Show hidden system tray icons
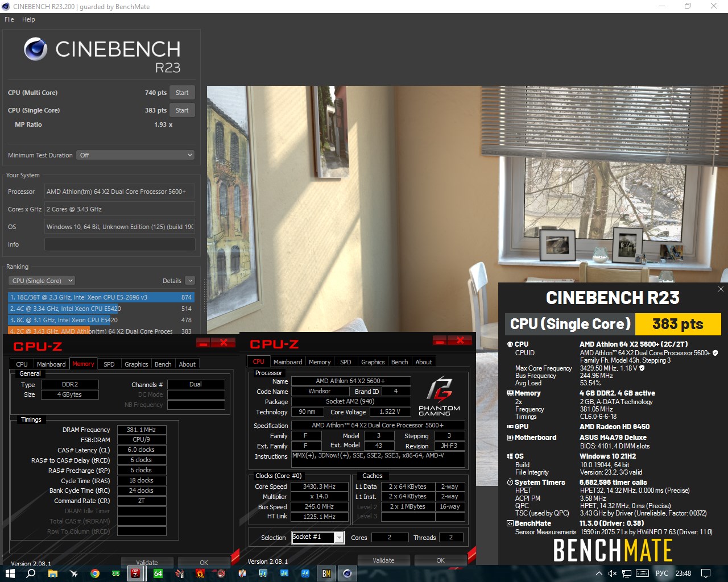This screenshot has height=582, width=728. 599,573
